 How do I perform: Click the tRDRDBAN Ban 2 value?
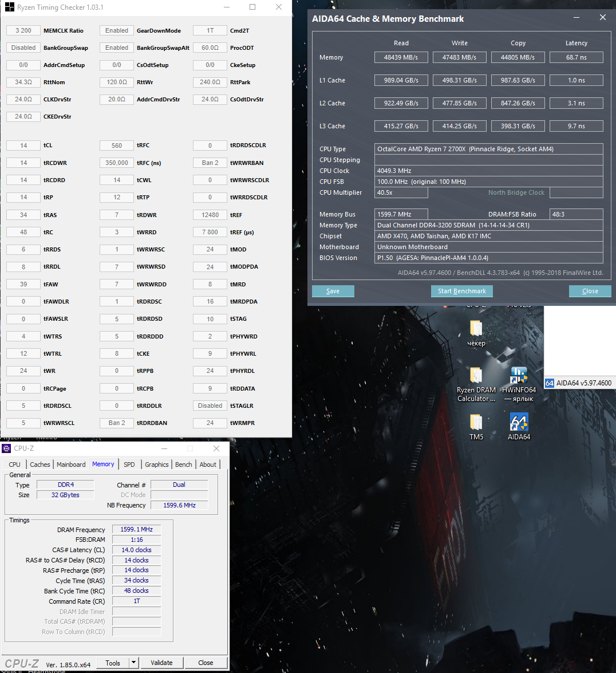pos(117,423)
